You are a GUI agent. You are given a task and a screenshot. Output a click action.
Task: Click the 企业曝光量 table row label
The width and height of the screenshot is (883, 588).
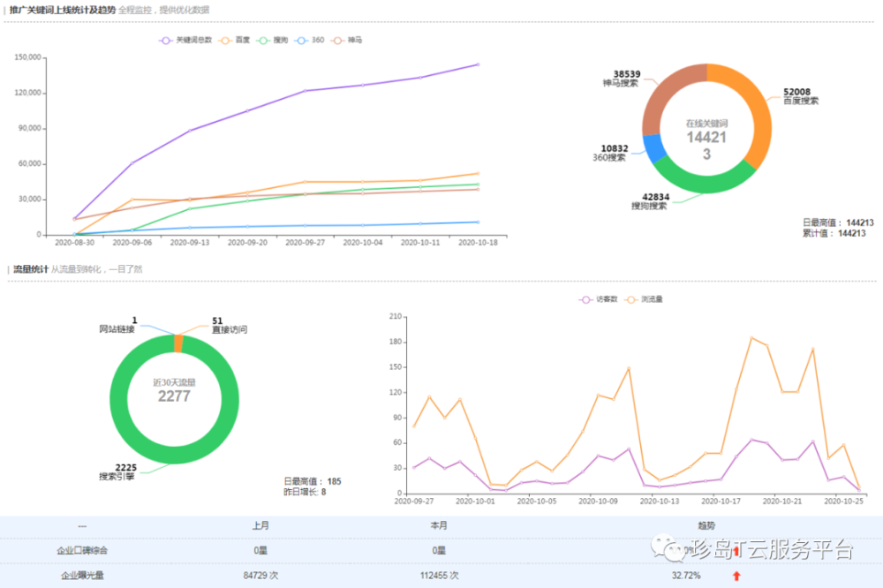click(82, 576)
